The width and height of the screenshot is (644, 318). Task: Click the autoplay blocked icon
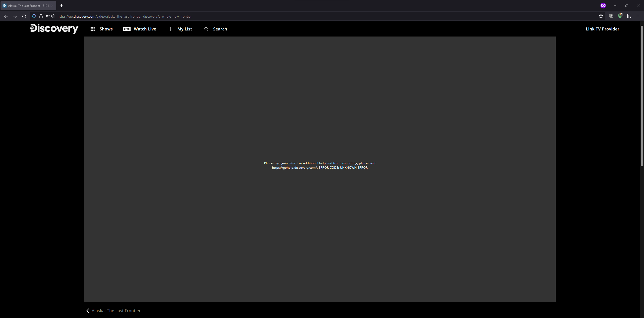click(x=53, y=16)
